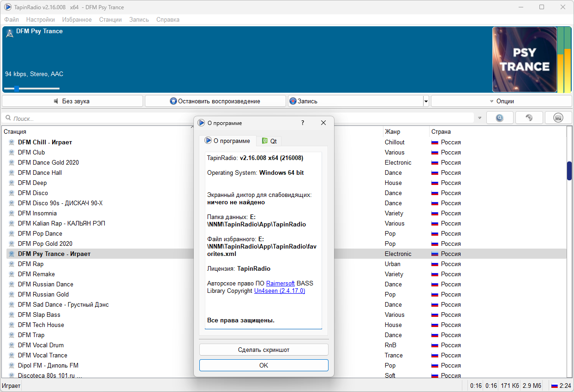Viewport: 574px width, 392px height.
Task: Click station icon of DFM Chill row
Action: (x=12, y=143)
